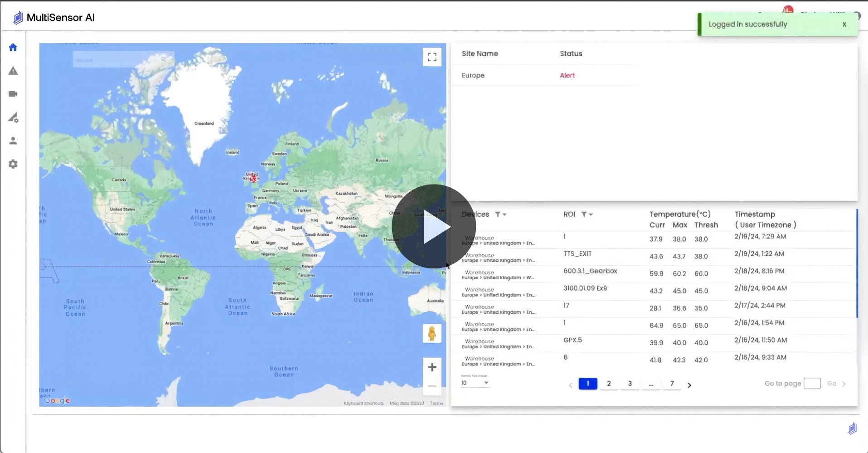868x453 pixels.
Task: Click the Go to page input box
Action: point(812,384)
